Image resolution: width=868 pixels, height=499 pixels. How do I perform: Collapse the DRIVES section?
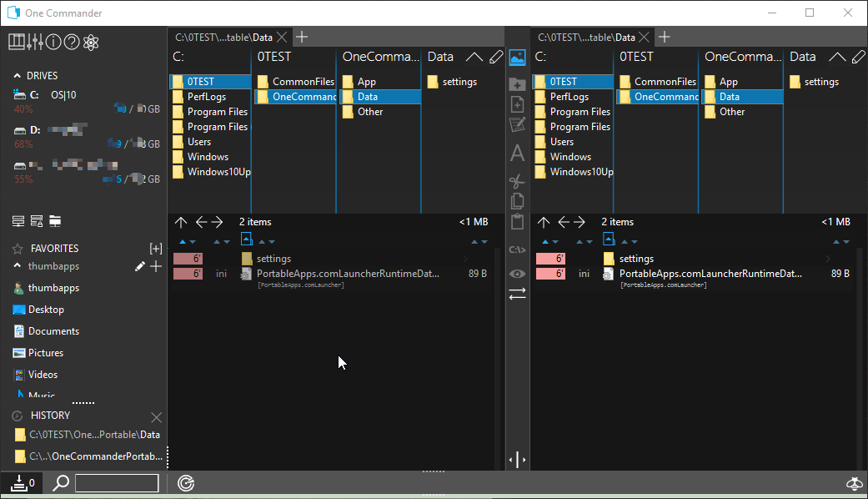click(x=18, y=75)
